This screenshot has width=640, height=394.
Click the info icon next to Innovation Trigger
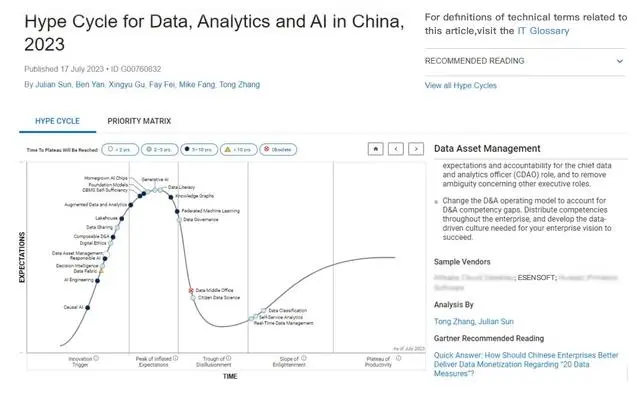click(96, 358)
